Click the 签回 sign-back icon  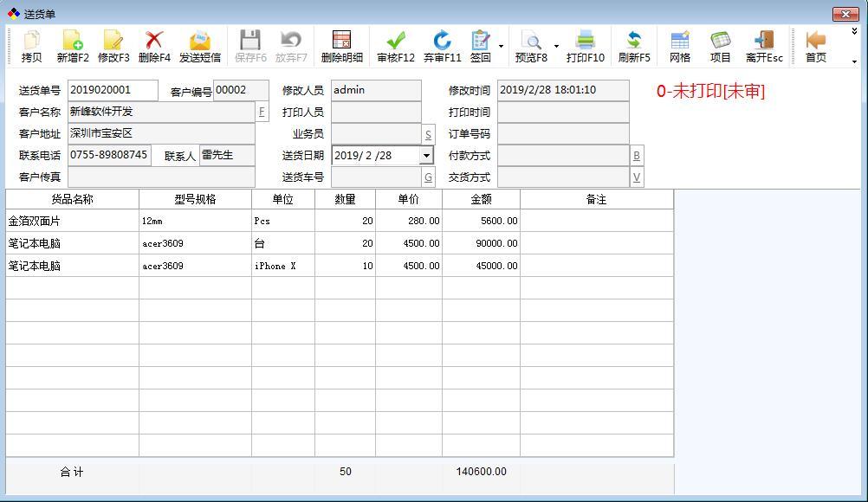coord(481,47)
